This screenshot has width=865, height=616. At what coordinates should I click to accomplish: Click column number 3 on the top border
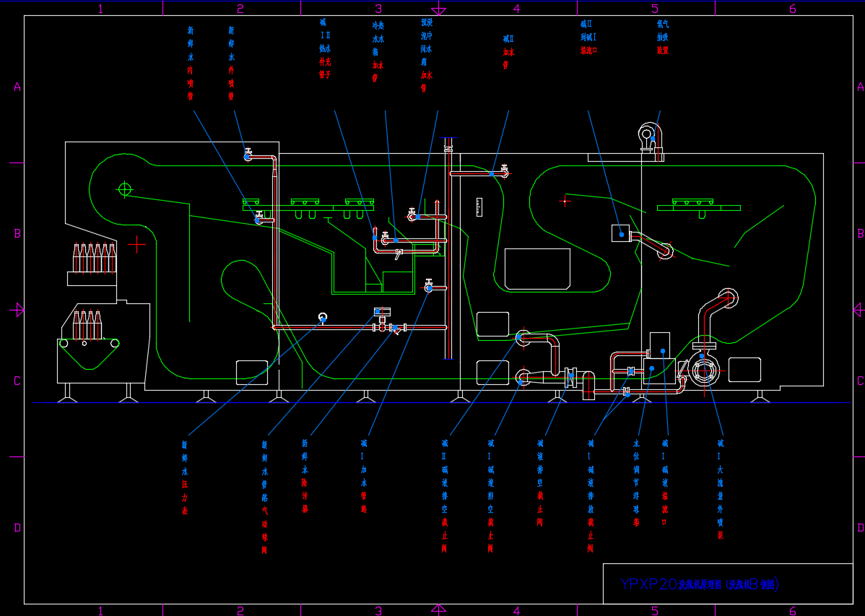click(378, 9)
